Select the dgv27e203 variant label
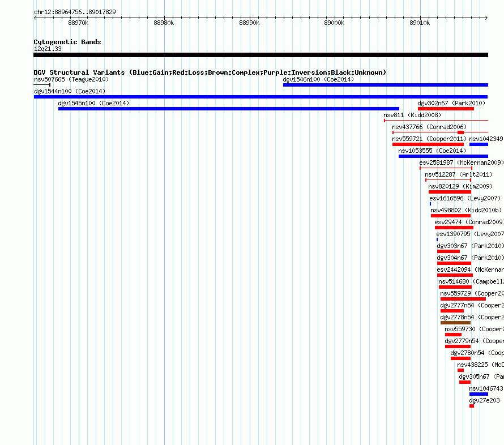Viewport: 504px width, 445px height. 484,400
